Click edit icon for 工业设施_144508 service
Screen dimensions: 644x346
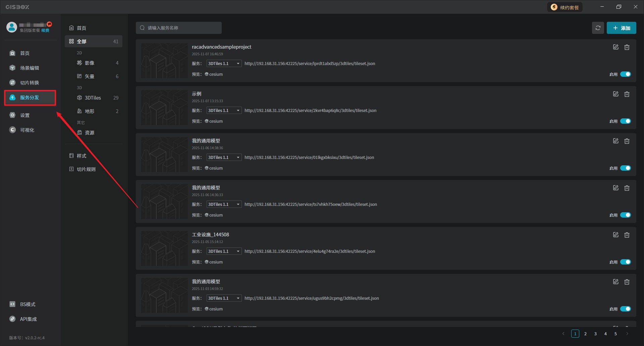coord(615,235)
